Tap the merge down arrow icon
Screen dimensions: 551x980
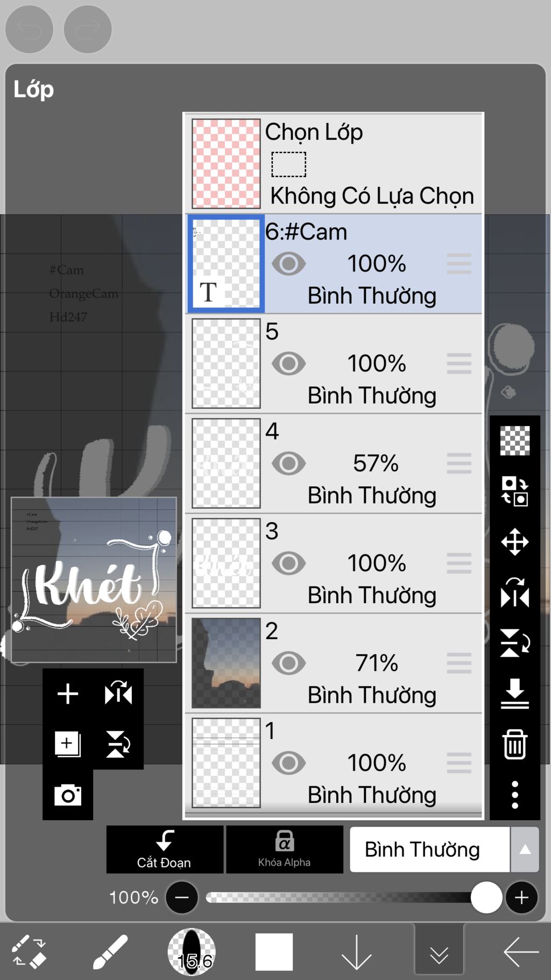[x=514, y=694]
